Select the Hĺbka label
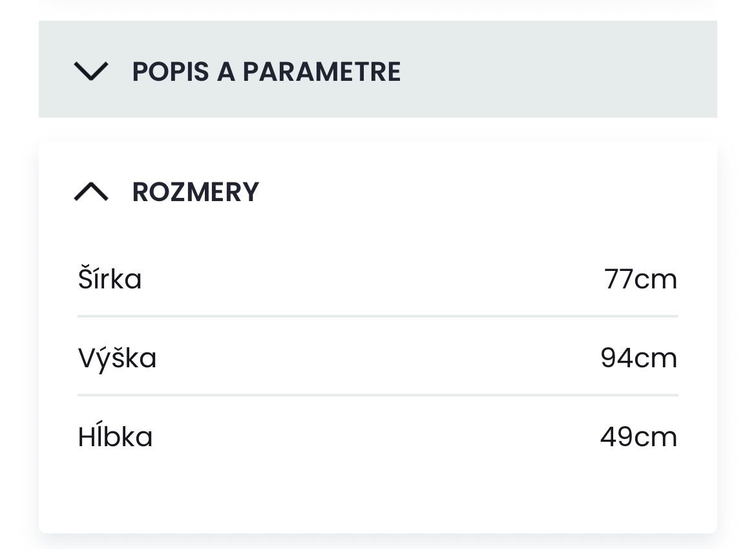This screenshot has width=756, height=549. tap(116, 437)
